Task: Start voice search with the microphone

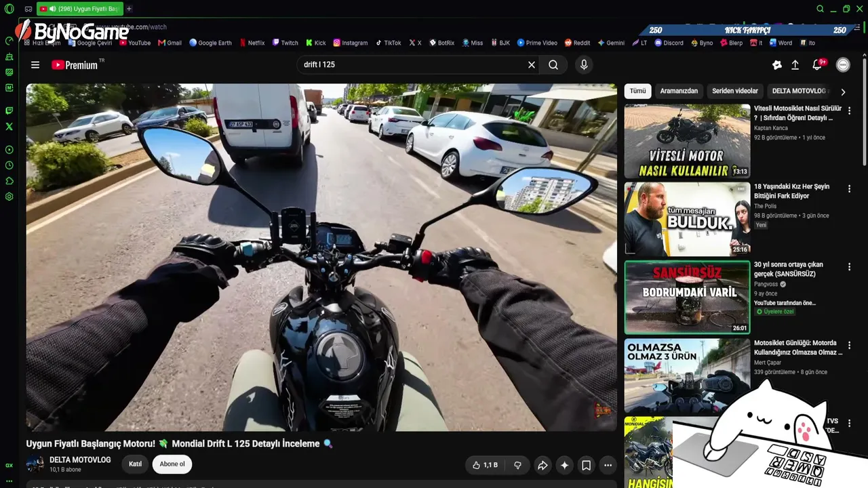Action: [x=584, y=65]
